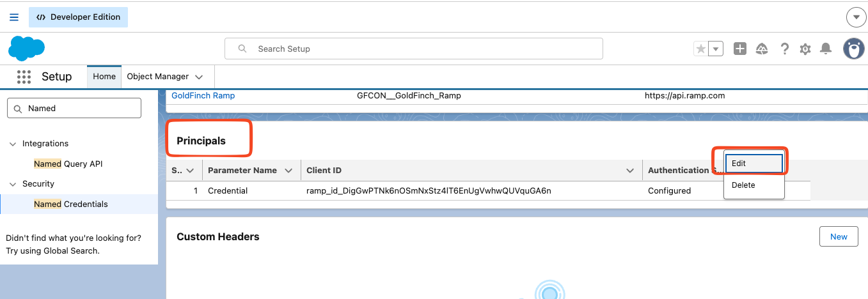Viewport: 868px width, 299px height.
Task: Click the https://api.ramp.com URL cell
Action: (x=684, y=96)
